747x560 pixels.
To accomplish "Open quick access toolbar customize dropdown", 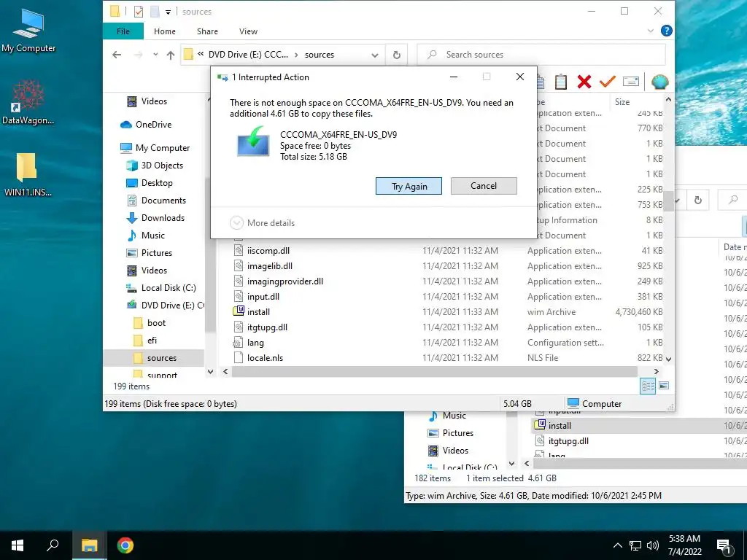I will [168, 12].
